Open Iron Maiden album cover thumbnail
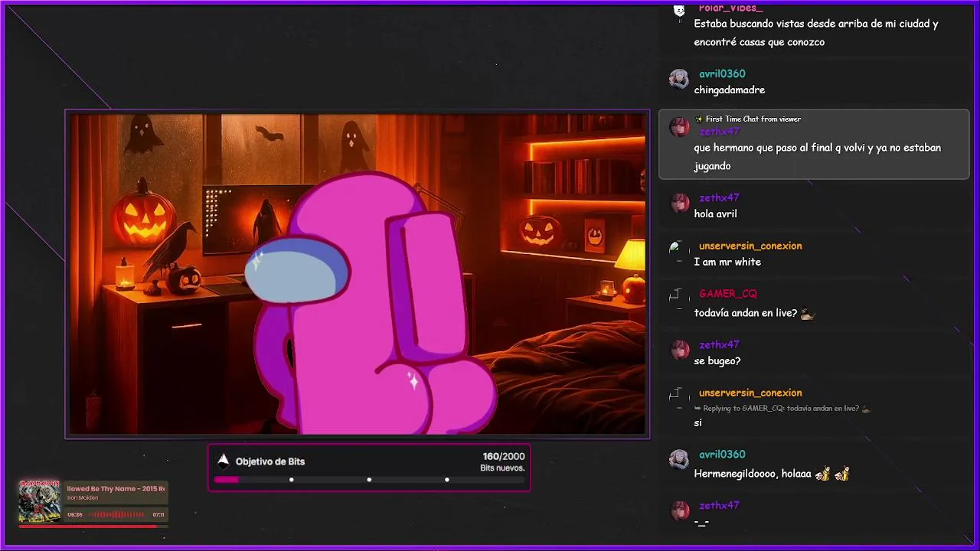This screenshot has height=551, width=980. click(x=39, y=500)
